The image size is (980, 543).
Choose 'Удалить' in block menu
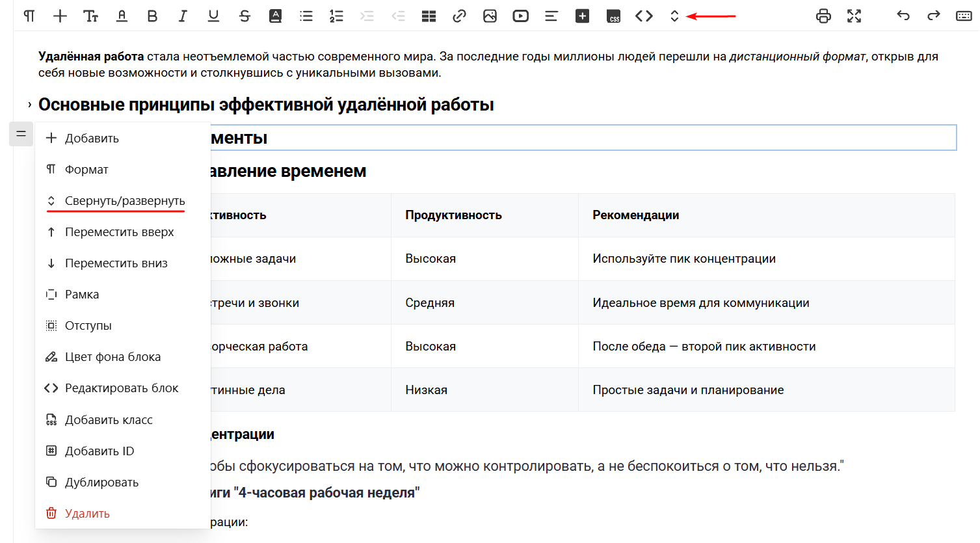123,513
